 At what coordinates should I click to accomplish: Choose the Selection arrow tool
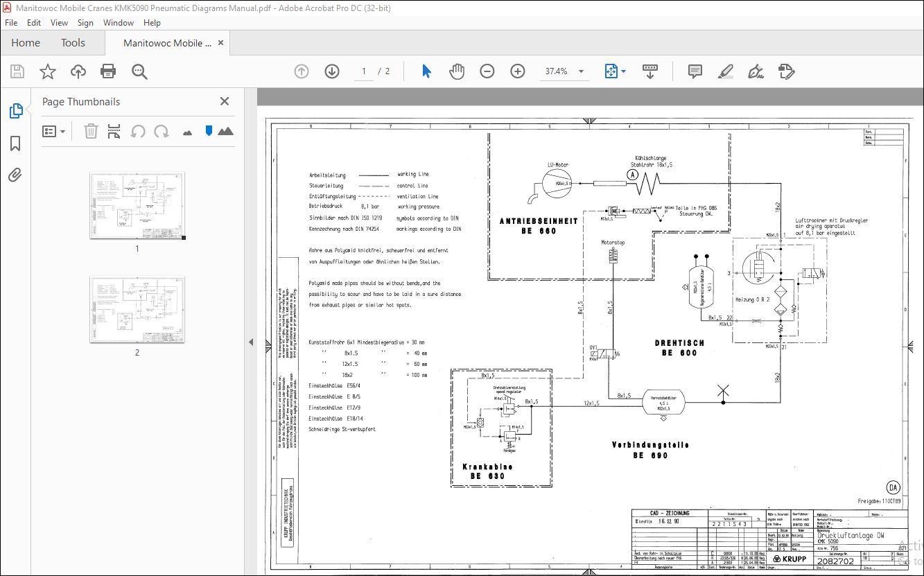click(426, 71)
